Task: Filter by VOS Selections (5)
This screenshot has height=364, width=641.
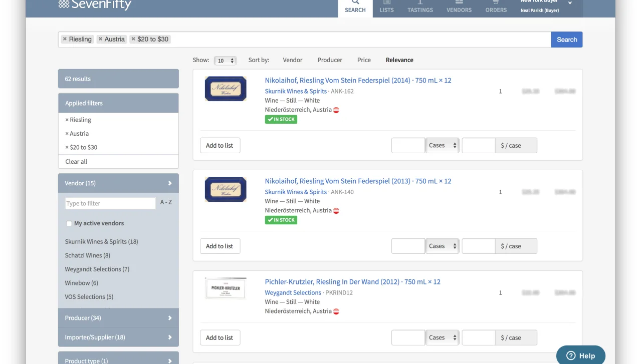Action: click(89, 297)
